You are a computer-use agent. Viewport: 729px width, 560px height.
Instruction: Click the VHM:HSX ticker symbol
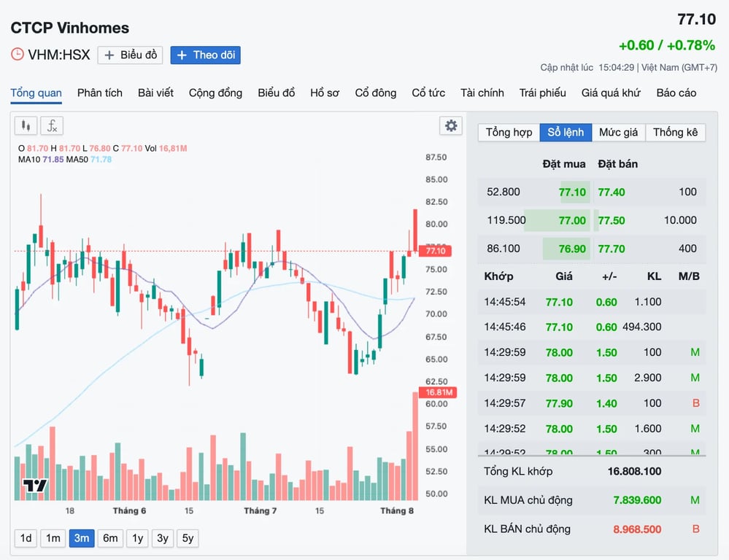pos(59,55)
